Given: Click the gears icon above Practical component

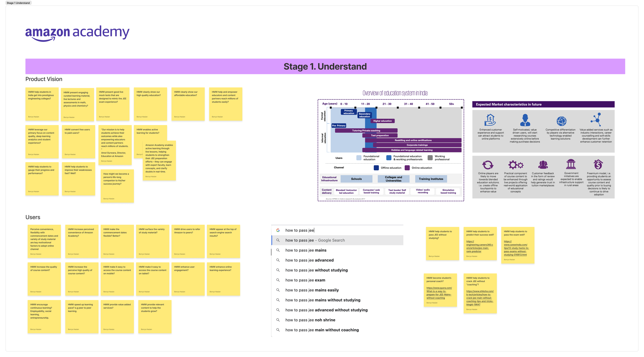Looking at the screenshot, I should click(516, 164).
